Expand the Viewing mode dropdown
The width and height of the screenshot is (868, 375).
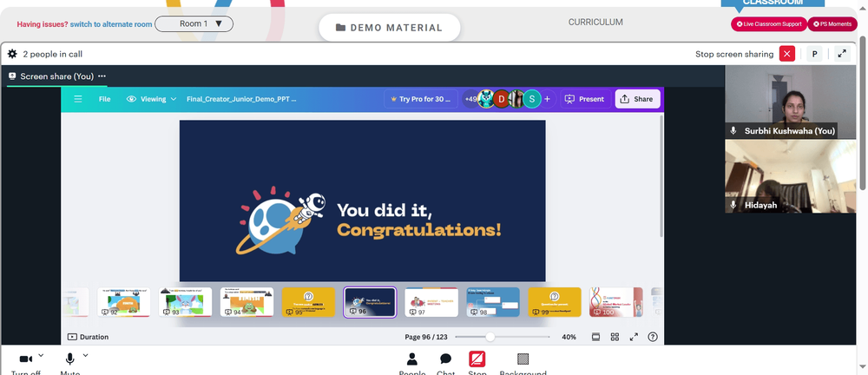pyautogui.click(x=152, y=99)
